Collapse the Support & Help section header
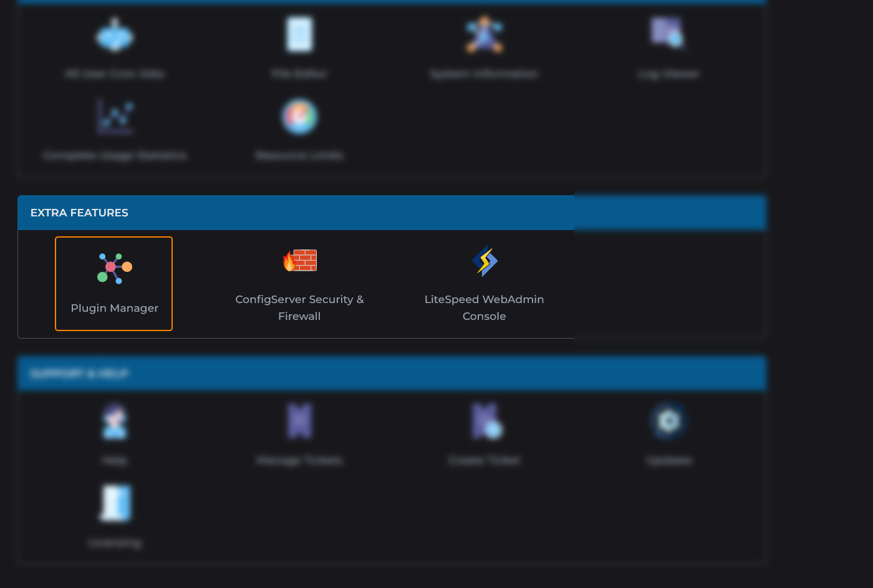 point(79,374)
